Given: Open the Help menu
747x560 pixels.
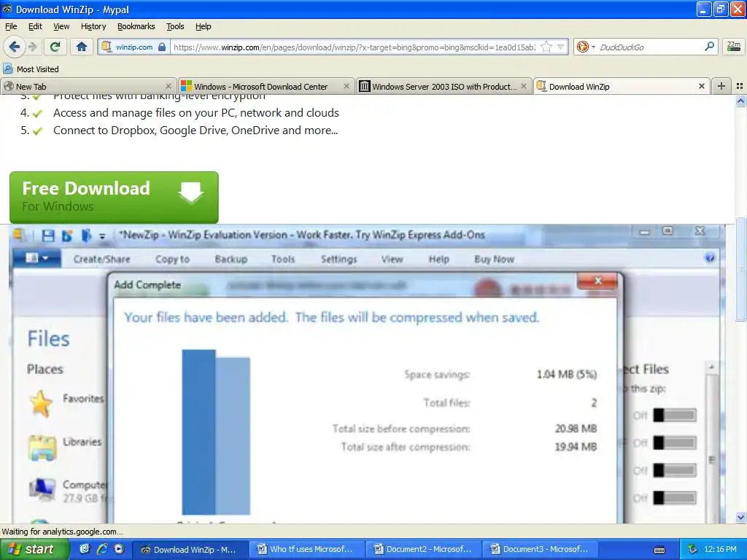Looking at the screenshot, I should (204, 26).
